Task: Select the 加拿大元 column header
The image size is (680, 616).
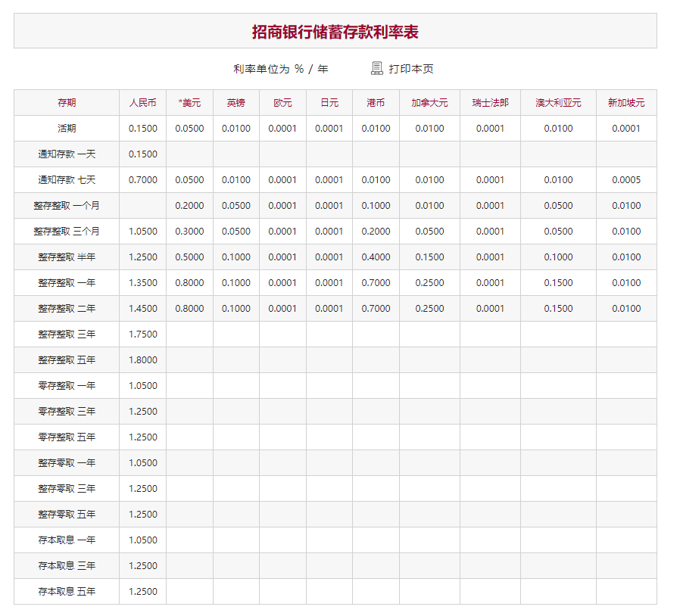Action: [429, 103]
